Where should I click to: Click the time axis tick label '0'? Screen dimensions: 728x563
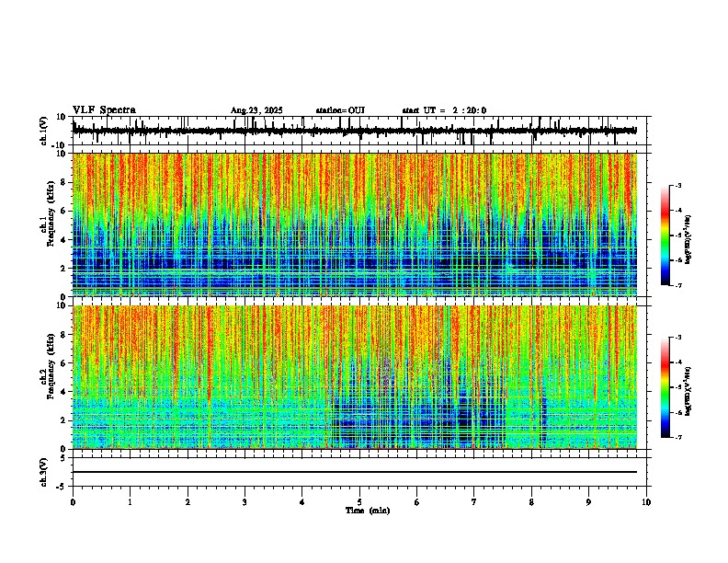[73, 502]
